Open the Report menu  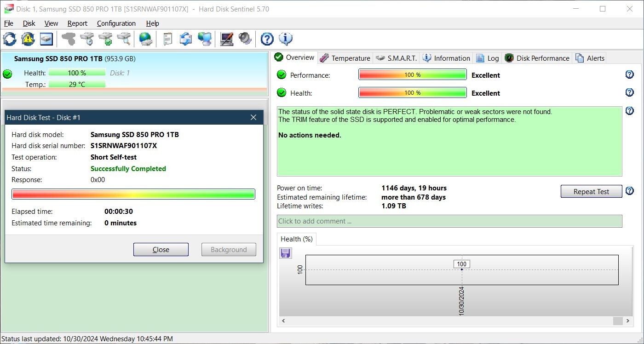point(77,23)
